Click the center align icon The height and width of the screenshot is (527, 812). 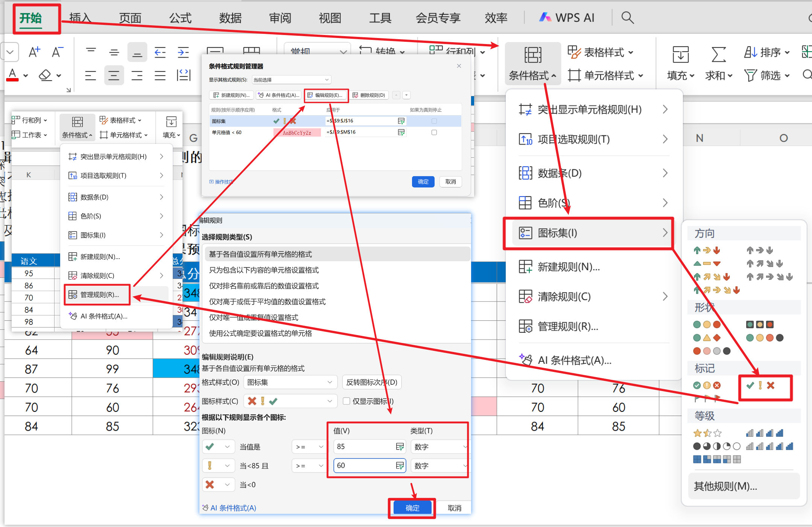tap(114, 75)
